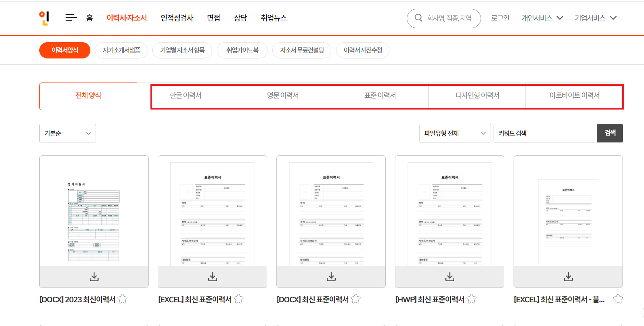
Task: Favorite [EXCEL] 최신 표준이력서 with star
Action: pyautogui.click(x=239, y=299)
